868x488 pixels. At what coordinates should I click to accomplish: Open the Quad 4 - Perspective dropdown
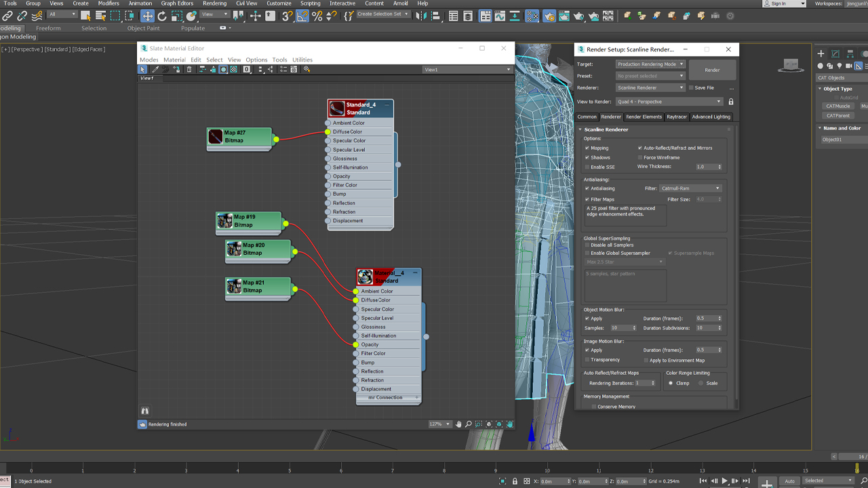coord(669,102)
